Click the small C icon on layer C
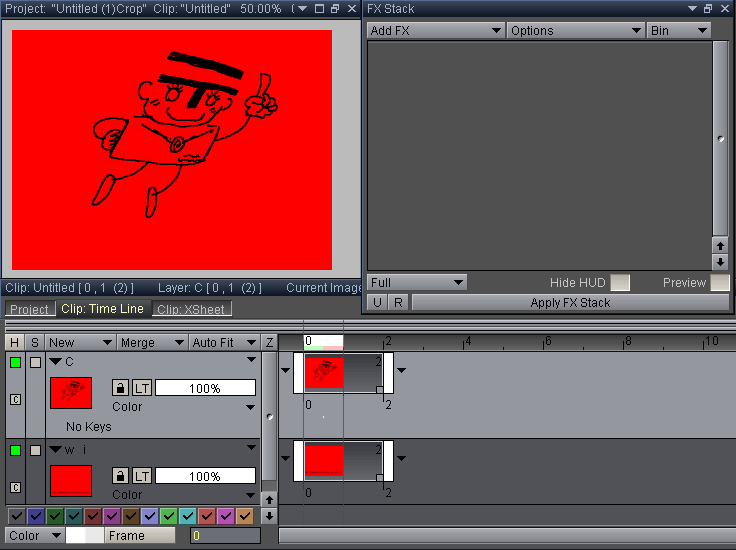 (15, 400)
